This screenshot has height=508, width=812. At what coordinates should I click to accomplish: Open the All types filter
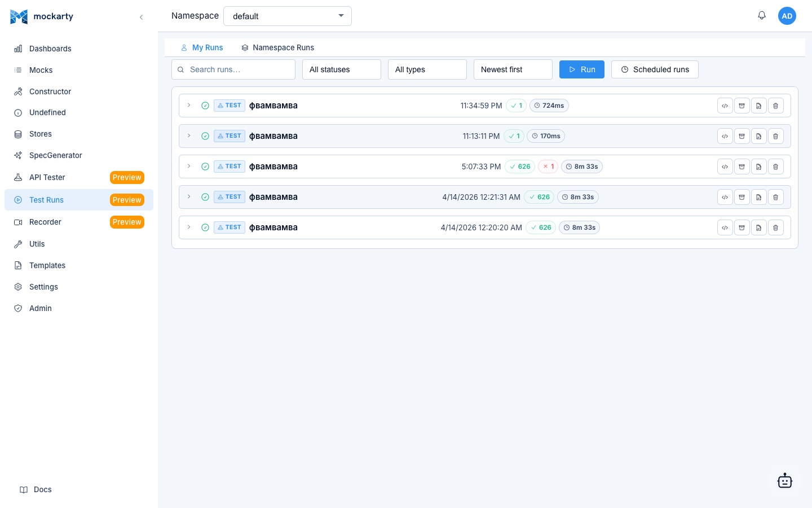coord(427,69)
